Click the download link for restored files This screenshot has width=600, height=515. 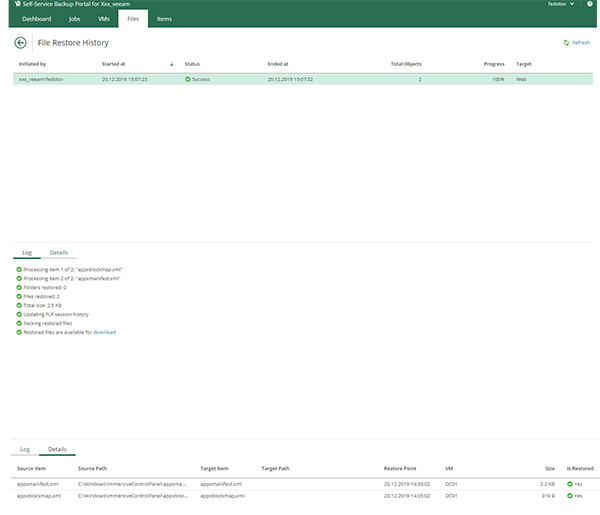pyautogui.click(x=105, y=332)
